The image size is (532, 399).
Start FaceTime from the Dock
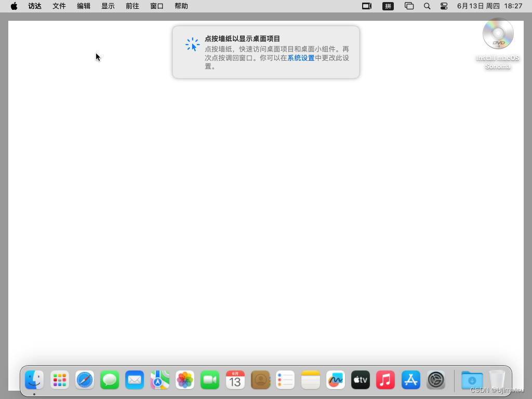(210, 380)
